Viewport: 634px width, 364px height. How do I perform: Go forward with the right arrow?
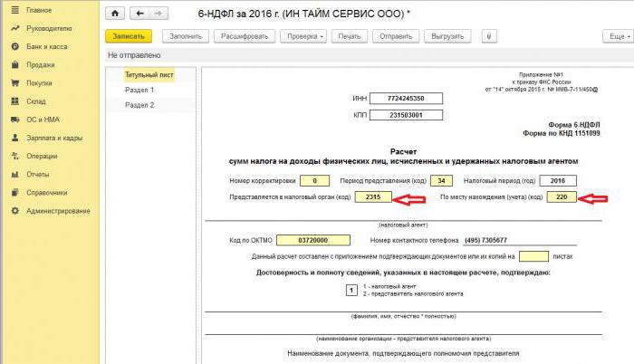(159, 14)
